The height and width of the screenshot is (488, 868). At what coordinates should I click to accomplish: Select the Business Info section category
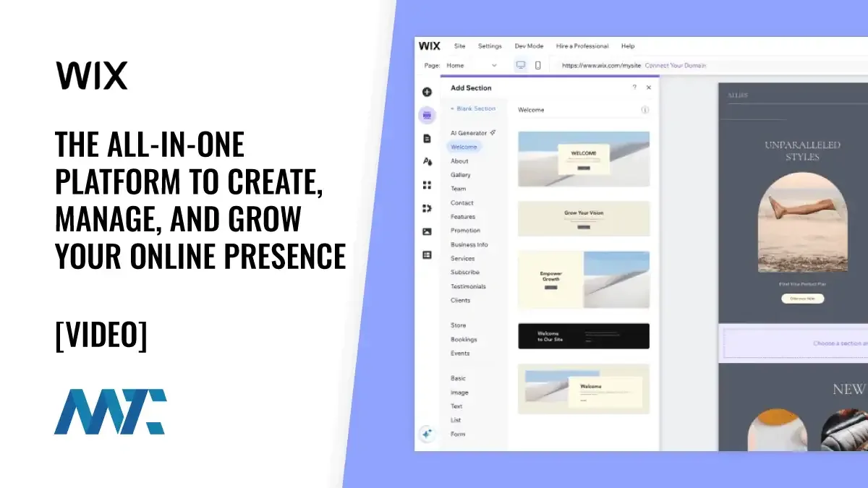click(x=469, y=244)
